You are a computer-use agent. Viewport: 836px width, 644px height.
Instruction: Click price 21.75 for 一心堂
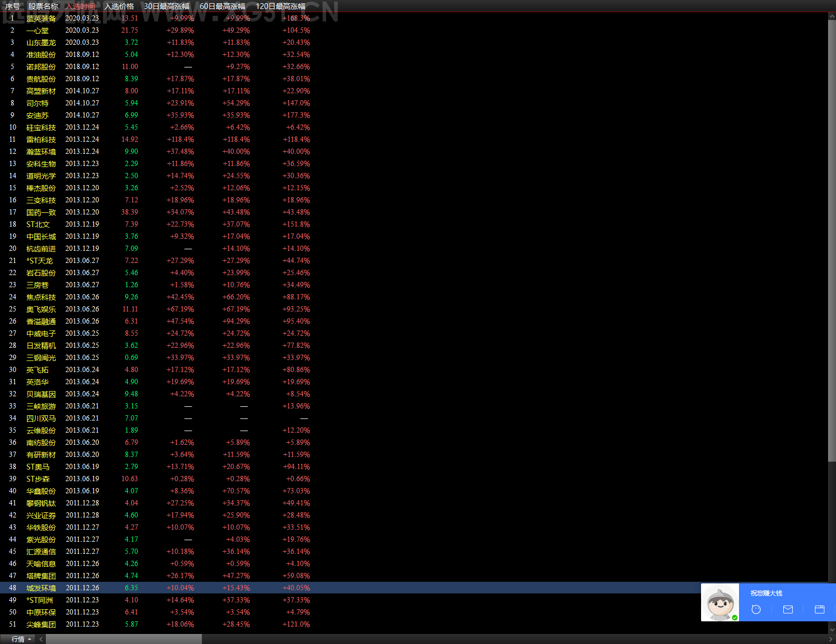click(x=130, y=30)
